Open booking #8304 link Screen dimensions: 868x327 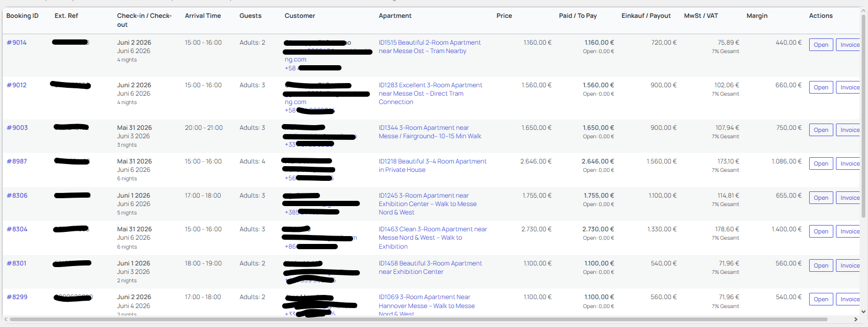pos(16,229)
